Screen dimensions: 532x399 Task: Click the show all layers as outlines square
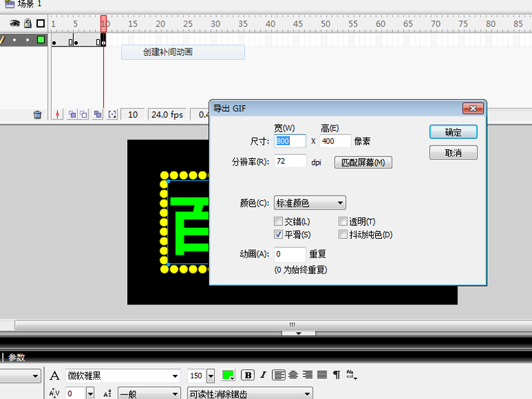(41, 23)
